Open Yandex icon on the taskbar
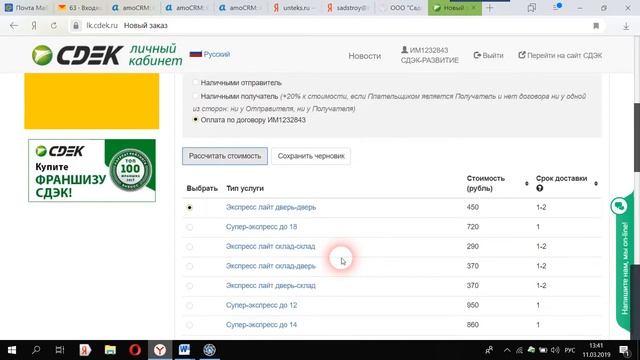 [x=85, y=350]
